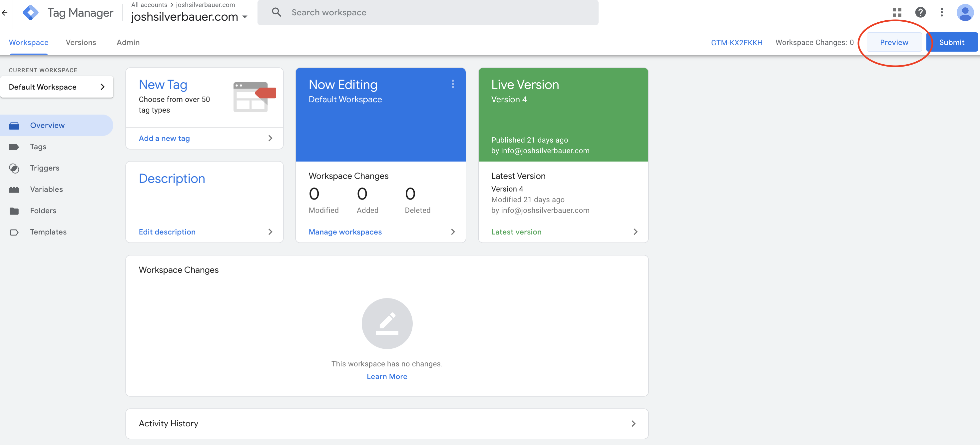Image resolution: width=980 pixels, height=445 pixels.
Task: Click the chevron beside Edit description
Action: tap(270, 231)
